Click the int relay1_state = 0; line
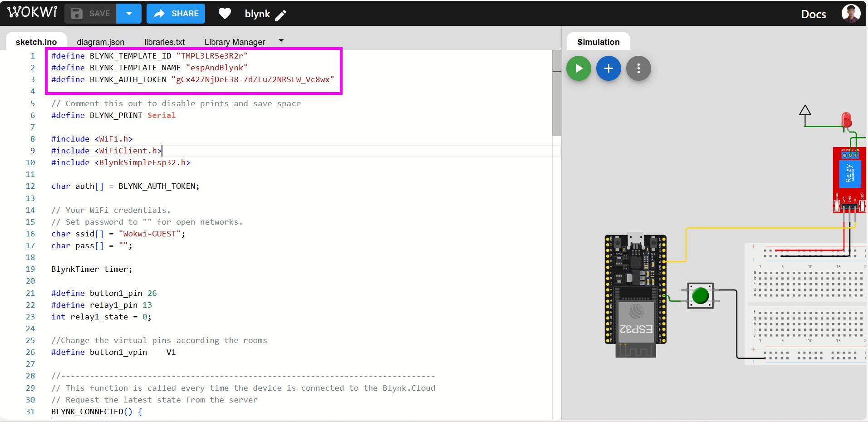The height and width of the screenshot is (422, 868). 102,317
